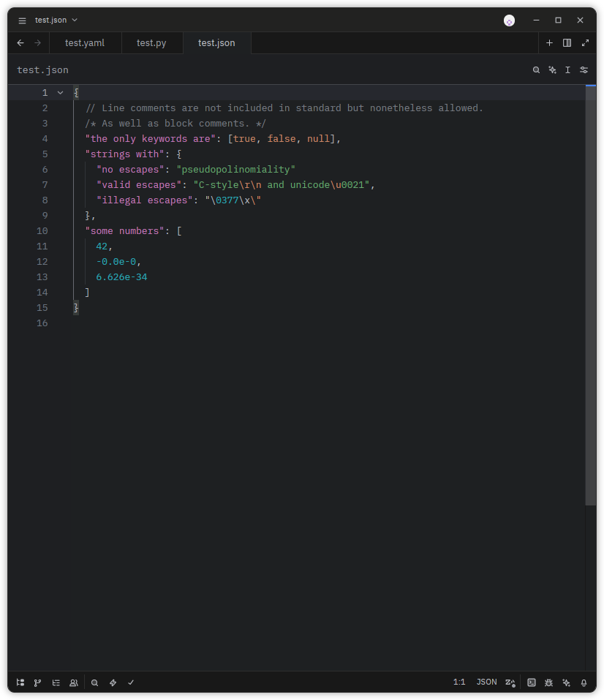Go forward with the right arrow
604x700 pixels.
click(x=38, y=43)
